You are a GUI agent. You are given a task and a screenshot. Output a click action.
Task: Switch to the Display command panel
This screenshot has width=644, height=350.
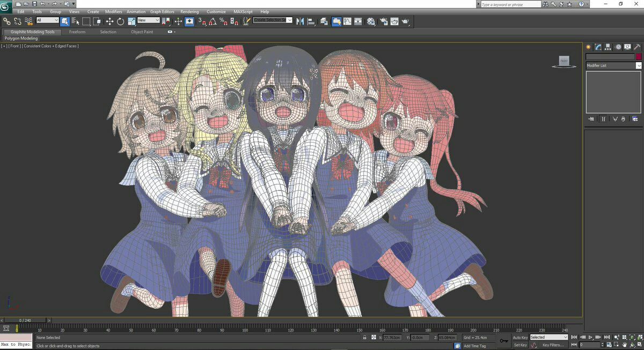(x=627, y=47)
